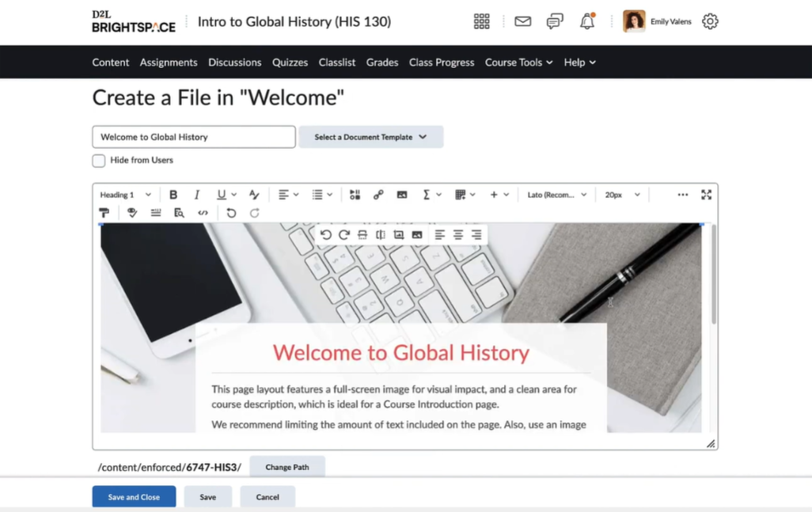The width and height of the screenshot is (812, 512).
Task: Activate the format painter tool
Action: [104, 213]
